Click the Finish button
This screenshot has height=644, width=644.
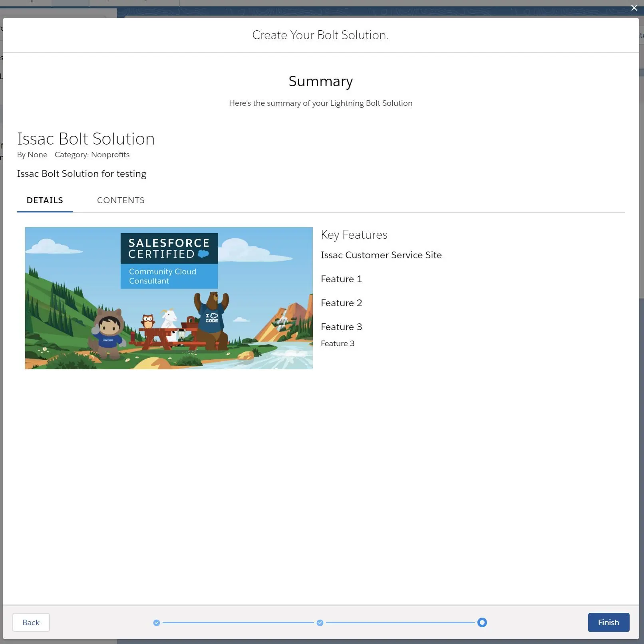[x=608, y=622]
